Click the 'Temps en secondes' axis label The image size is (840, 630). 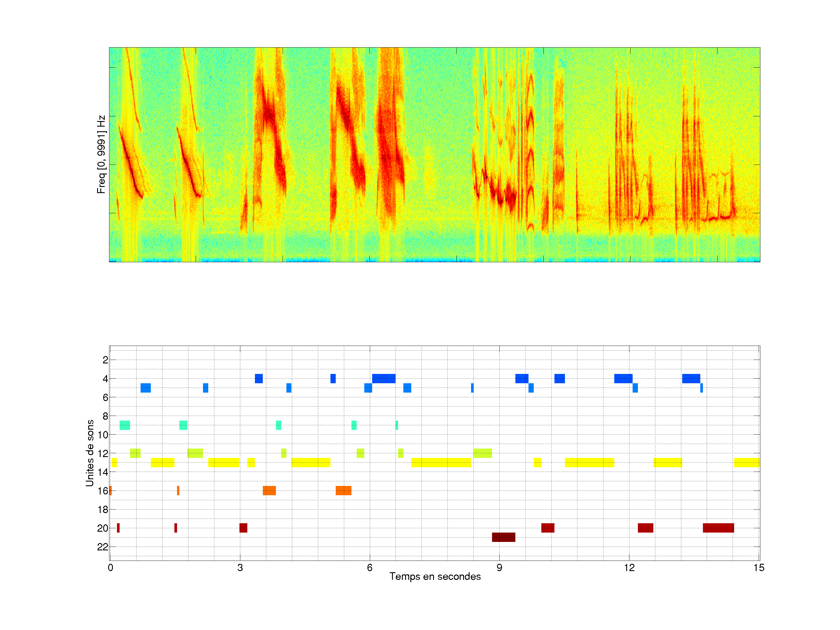(435, 576)
